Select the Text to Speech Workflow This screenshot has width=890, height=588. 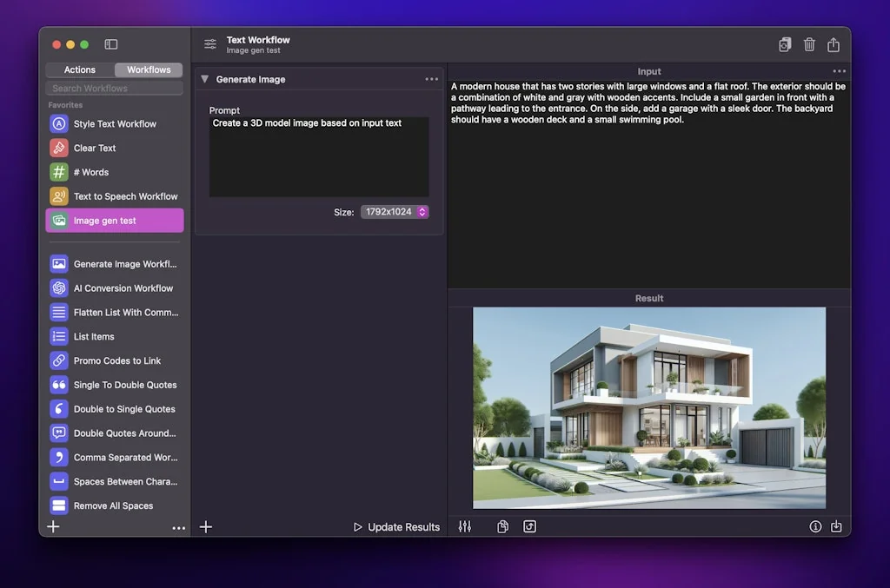click(116, 196)
